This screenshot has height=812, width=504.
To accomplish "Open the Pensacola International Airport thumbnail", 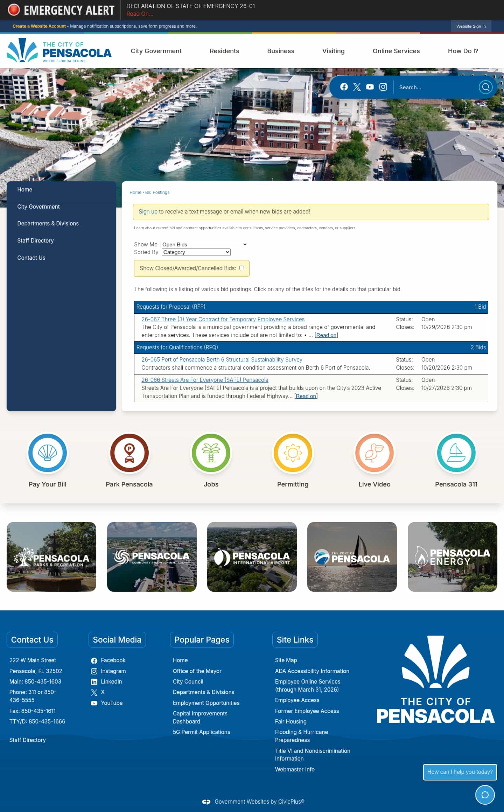I will (x=252, y=557).
